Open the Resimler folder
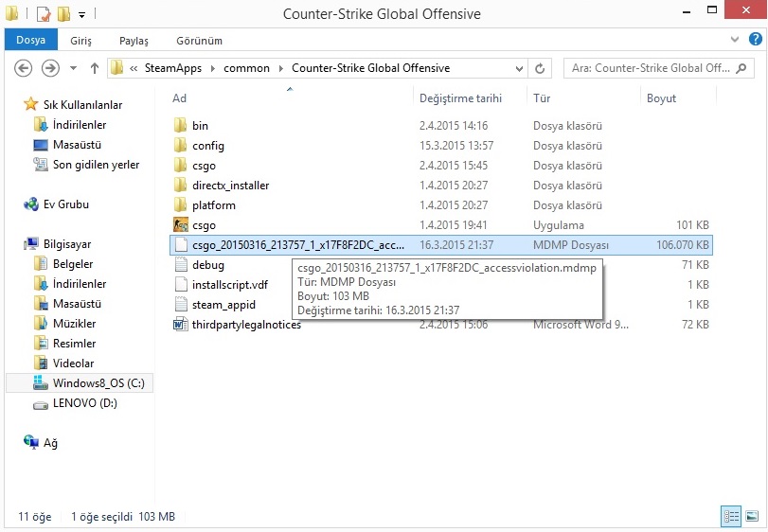This screenshot has width=768, height=532. coord(74,344)
